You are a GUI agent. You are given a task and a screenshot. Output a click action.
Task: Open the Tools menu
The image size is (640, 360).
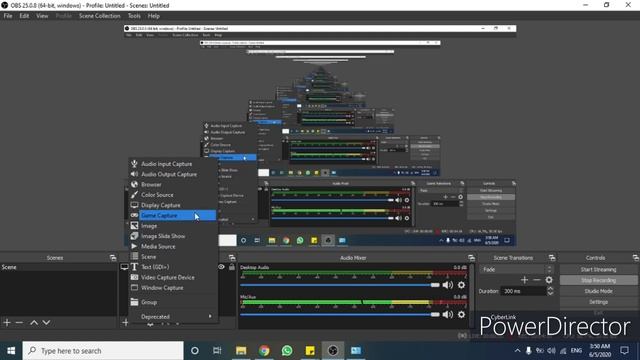[134, 16]
